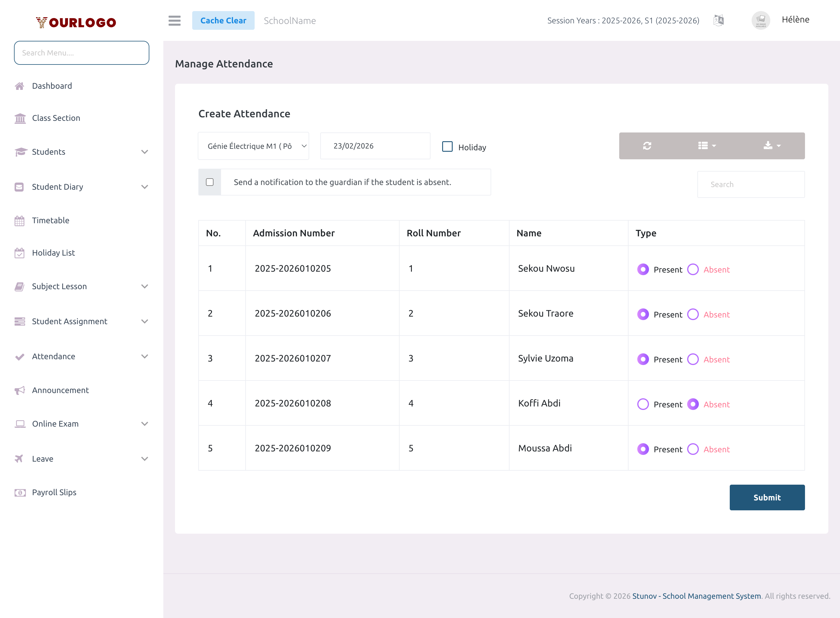Click the Dashboard home icon
840x618 pixels.
click(x=20, y=86)
